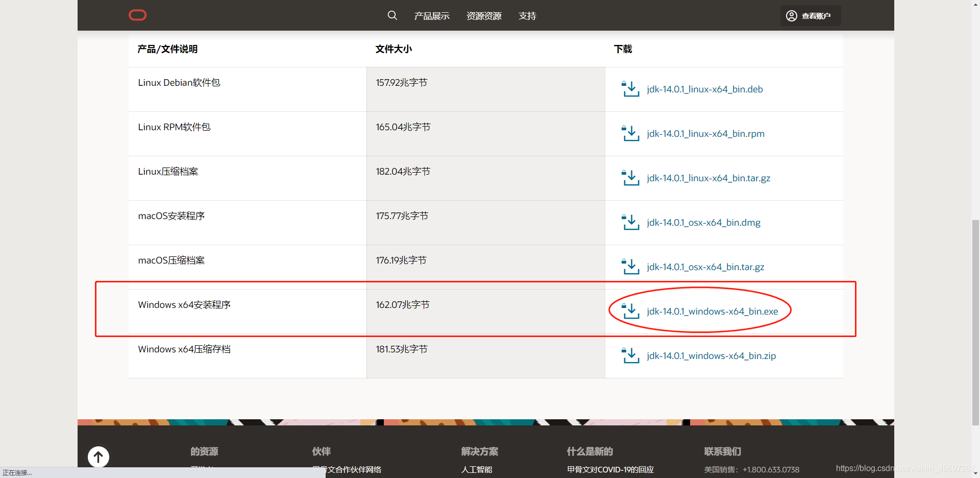This screenshot has height=478, width=980.
Task: Click the page vertical scrollbar thumb
Action: (x=975, y=322)
